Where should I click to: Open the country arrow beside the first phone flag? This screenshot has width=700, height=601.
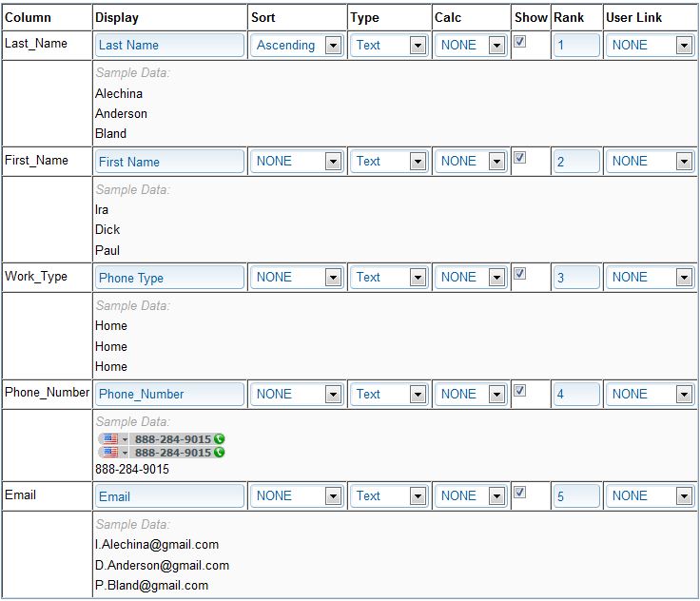[125, 439]
